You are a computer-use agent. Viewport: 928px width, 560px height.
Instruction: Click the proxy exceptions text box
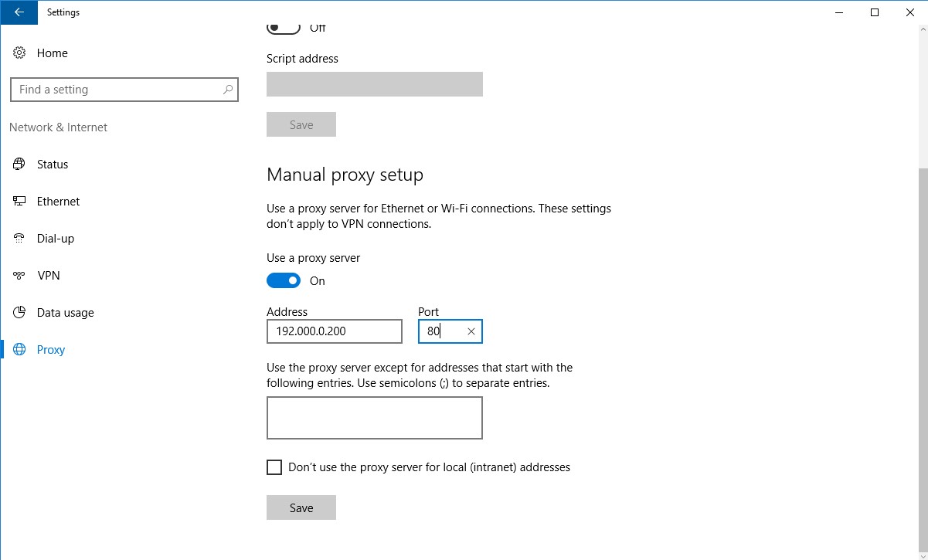click(x=375, y=418)
